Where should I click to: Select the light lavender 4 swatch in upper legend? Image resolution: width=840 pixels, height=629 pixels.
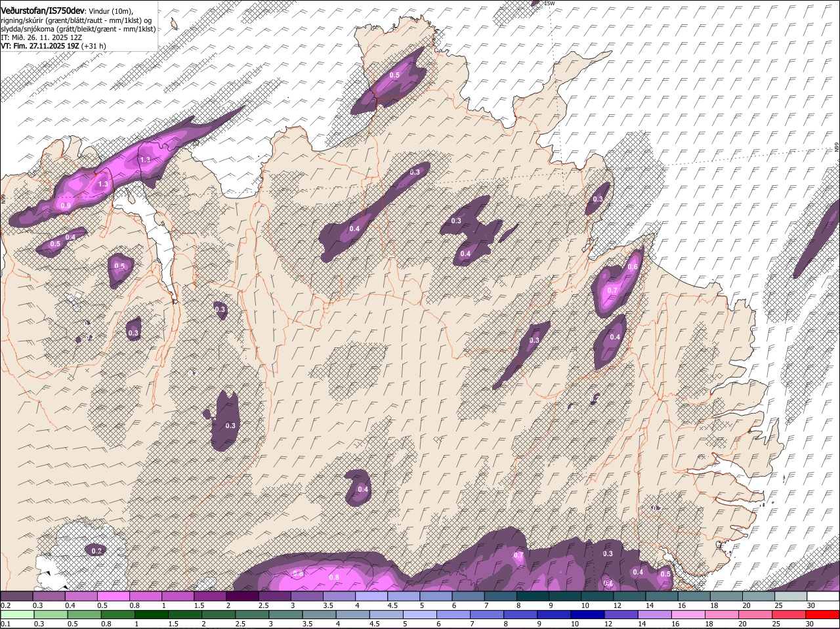(x=372, y=596)
